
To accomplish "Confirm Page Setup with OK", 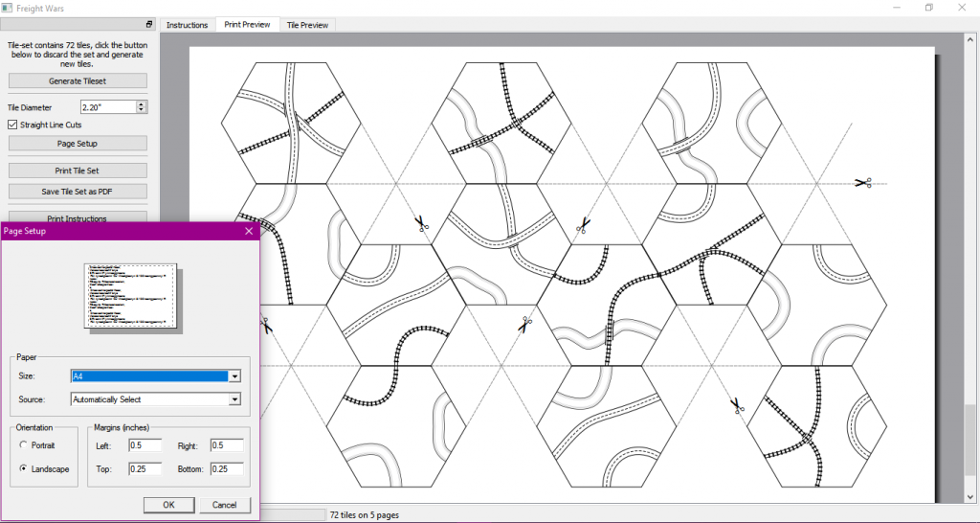I will coord(168,505).
